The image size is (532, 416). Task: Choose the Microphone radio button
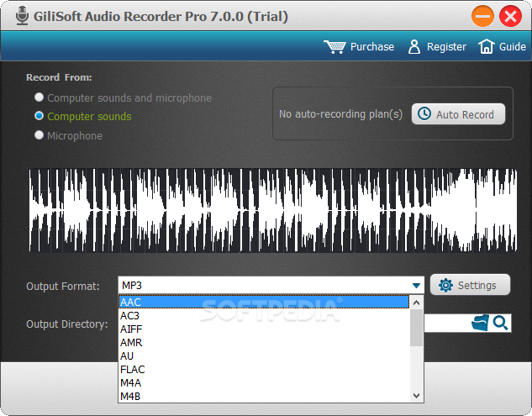point(39,135)
